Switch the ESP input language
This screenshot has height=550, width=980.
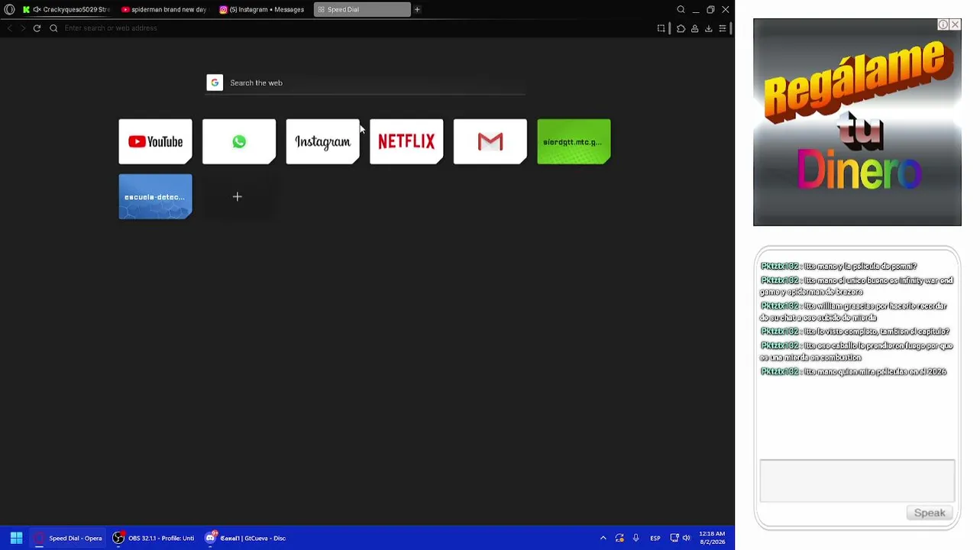[x=655, y=538]
